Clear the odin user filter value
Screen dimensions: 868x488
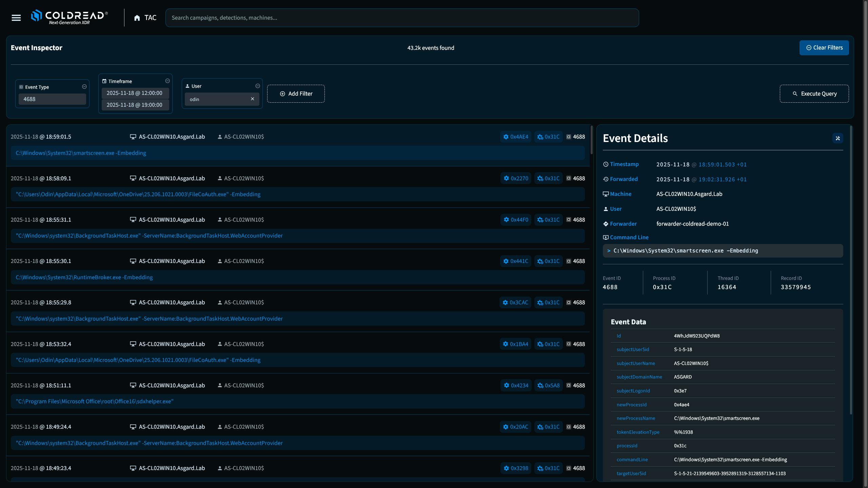tap(252, 99)
